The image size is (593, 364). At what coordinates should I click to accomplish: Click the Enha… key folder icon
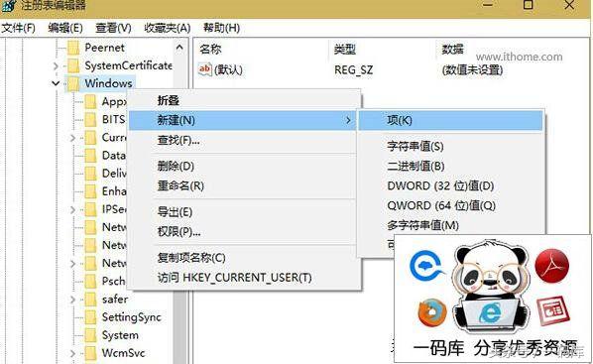point(90,191)
